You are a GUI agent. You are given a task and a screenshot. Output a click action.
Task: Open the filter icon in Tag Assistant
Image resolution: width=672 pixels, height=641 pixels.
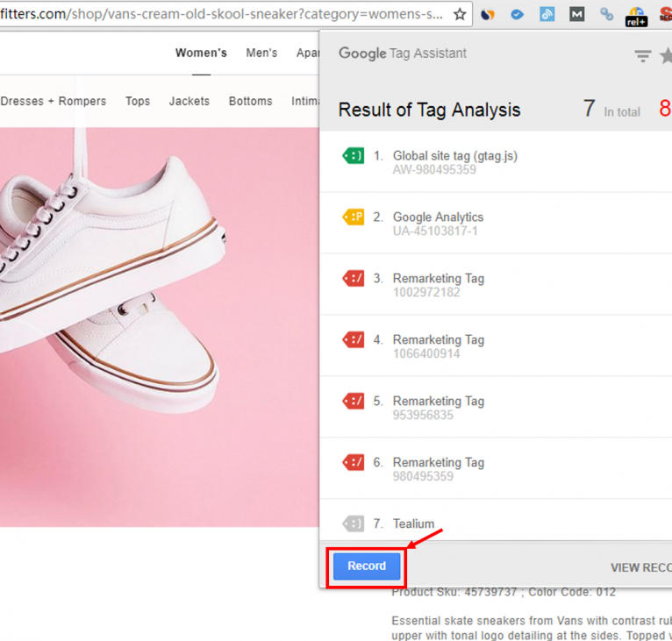(x=643, y=56)
